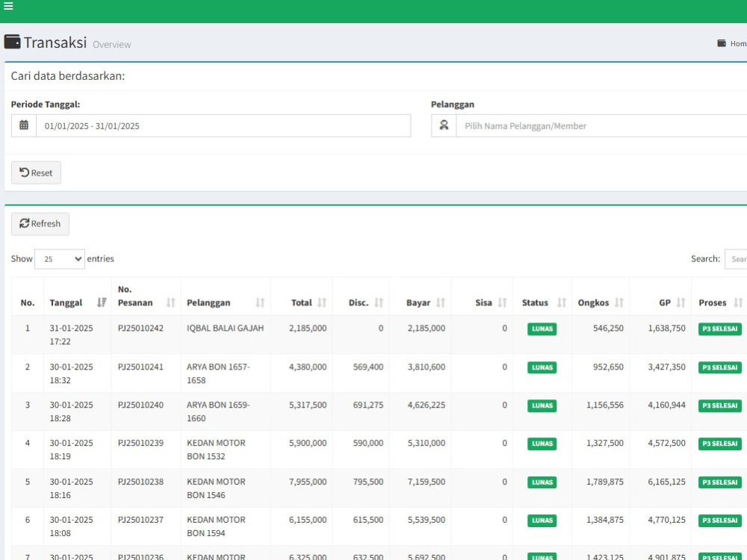
Task: Click the GP value 4,770,125
Action: tap(666, 520)
